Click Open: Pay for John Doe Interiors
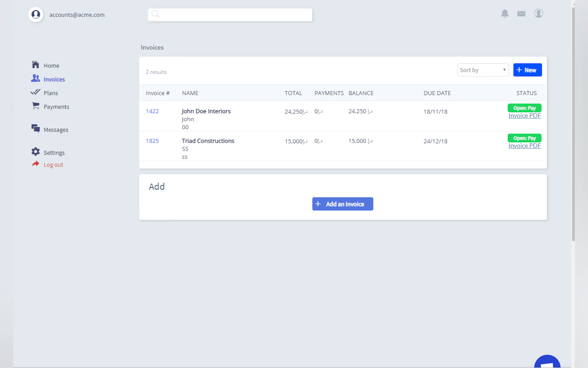This screenshot has width=588, height=368. (x=524, y=108)
